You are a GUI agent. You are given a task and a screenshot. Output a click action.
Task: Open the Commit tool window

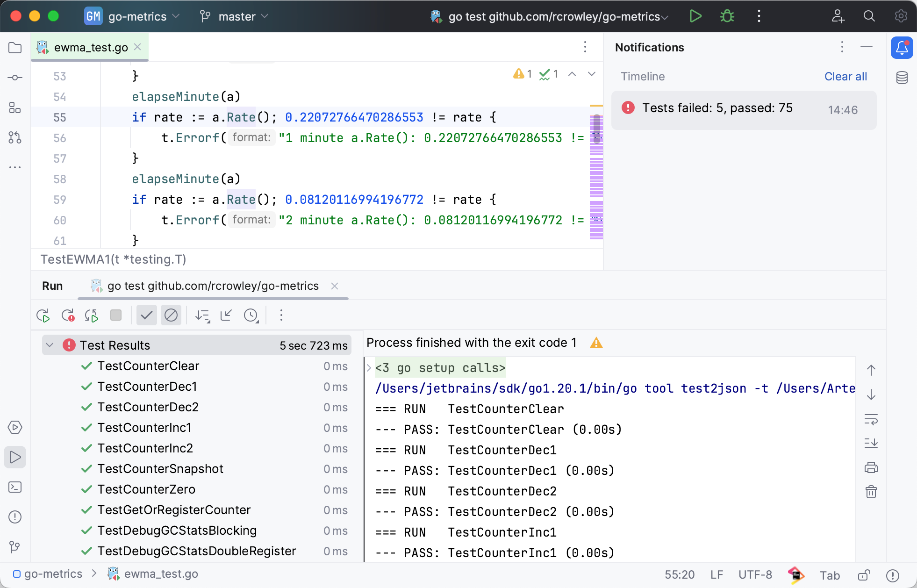click(x=14, y=78)
